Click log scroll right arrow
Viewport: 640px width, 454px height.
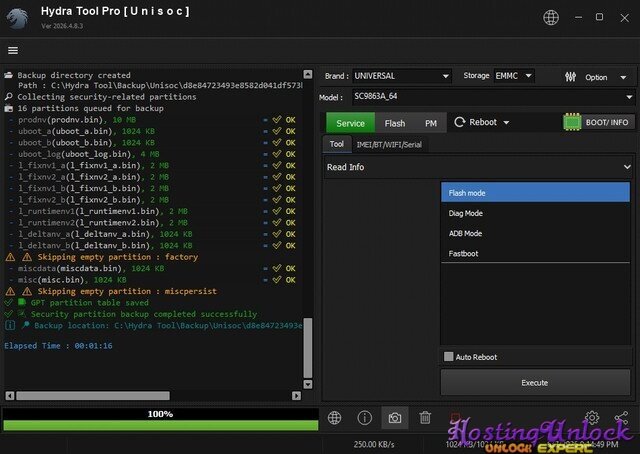(x=296, y=396)
